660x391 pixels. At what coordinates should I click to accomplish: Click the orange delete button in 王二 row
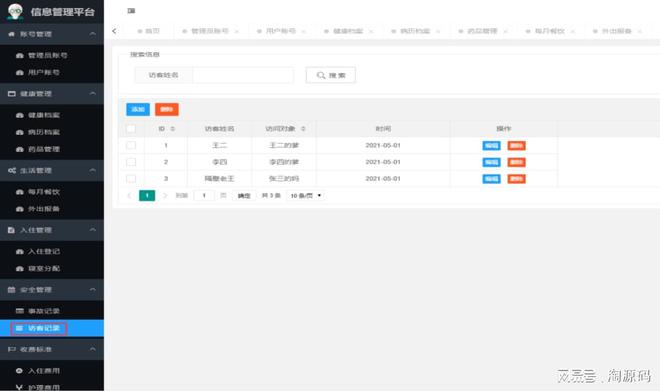click(516, 146)
